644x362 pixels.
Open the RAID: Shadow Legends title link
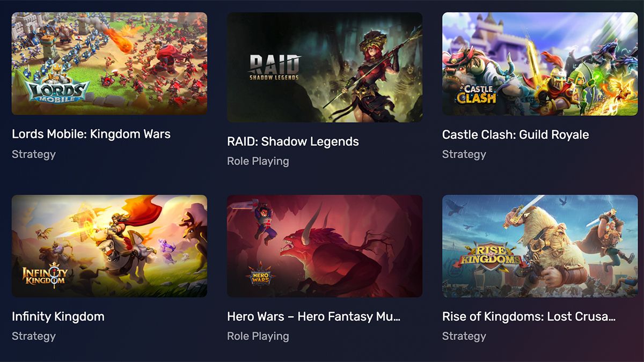click(293, 142)
